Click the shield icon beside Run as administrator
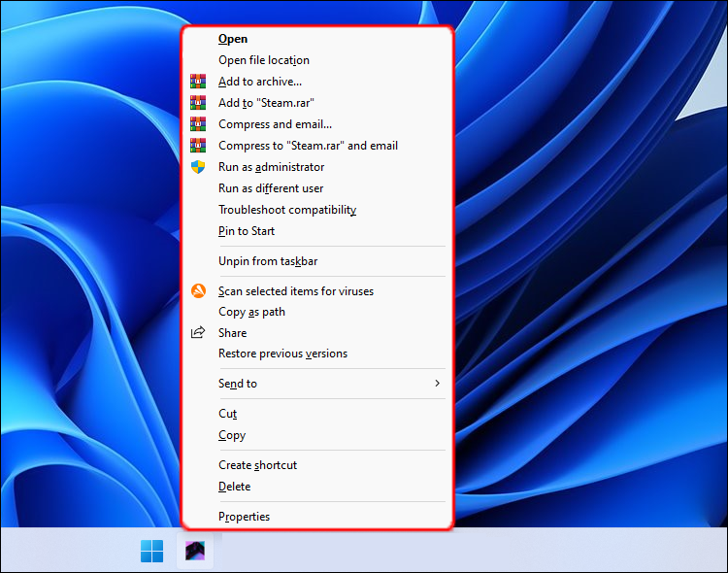The width and height of the screenshot is (728, 573). 198,167
